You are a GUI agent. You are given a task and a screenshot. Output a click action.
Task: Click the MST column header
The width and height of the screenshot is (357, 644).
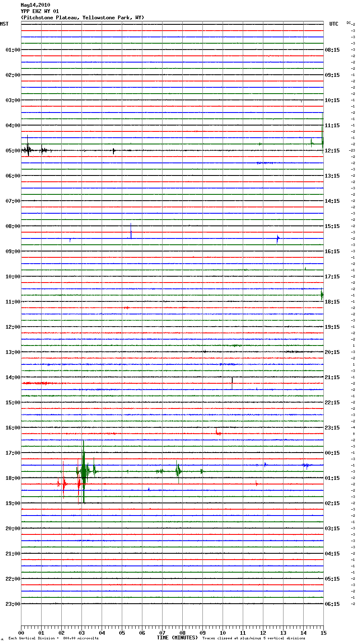[4, 24]
